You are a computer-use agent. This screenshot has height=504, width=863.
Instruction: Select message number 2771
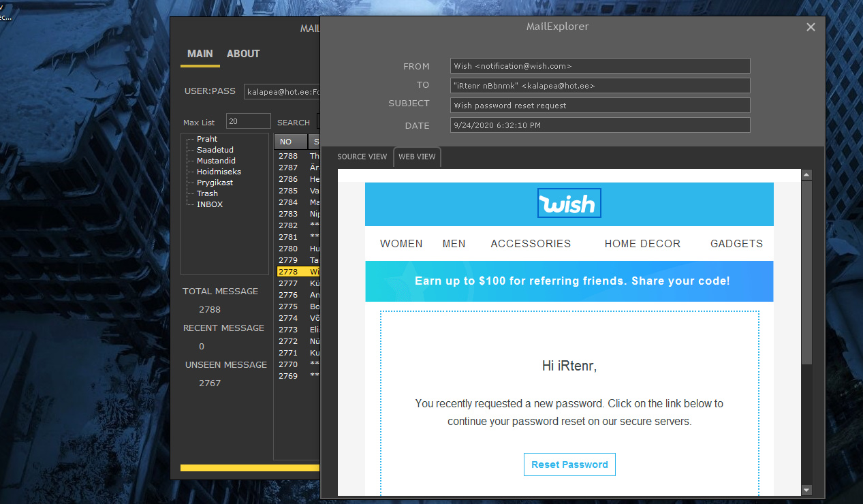coord(298,353)
